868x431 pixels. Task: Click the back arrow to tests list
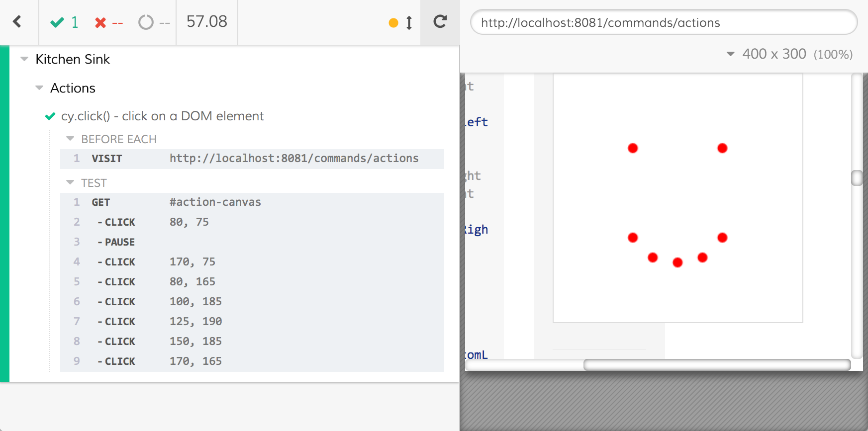pyautogui.click(x=17, y=22)
